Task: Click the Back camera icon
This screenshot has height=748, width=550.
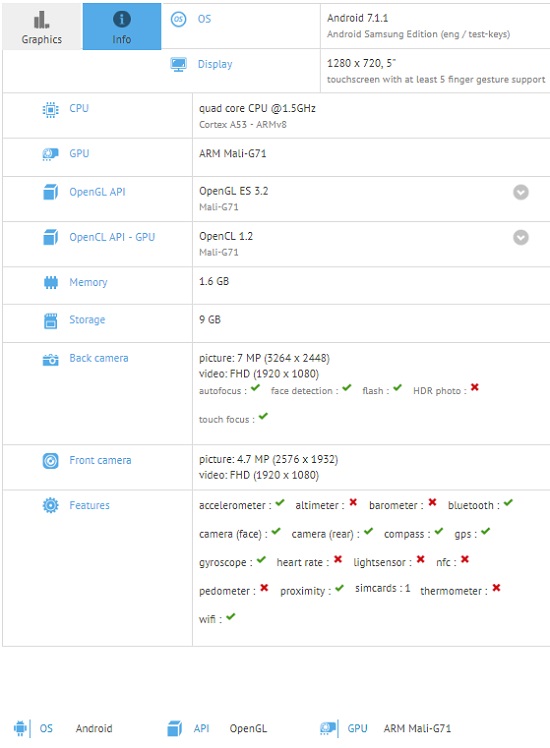Action: [50, 360]
